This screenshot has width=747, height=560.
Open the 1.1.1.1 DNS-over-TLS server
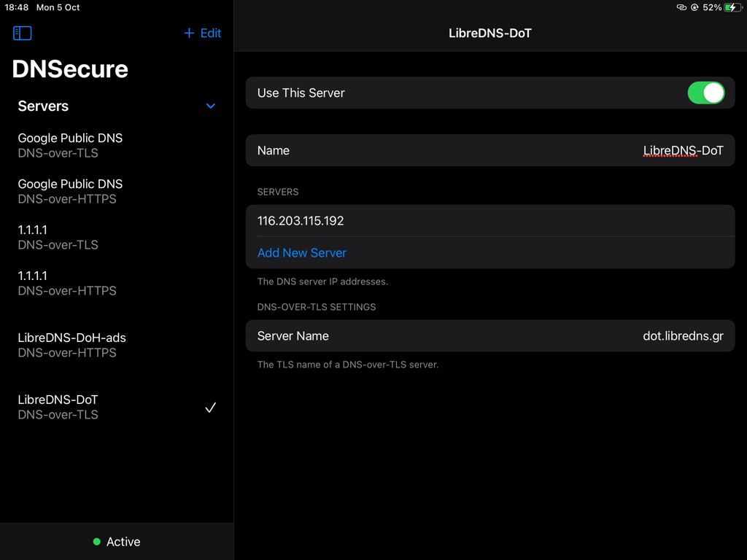58,237
